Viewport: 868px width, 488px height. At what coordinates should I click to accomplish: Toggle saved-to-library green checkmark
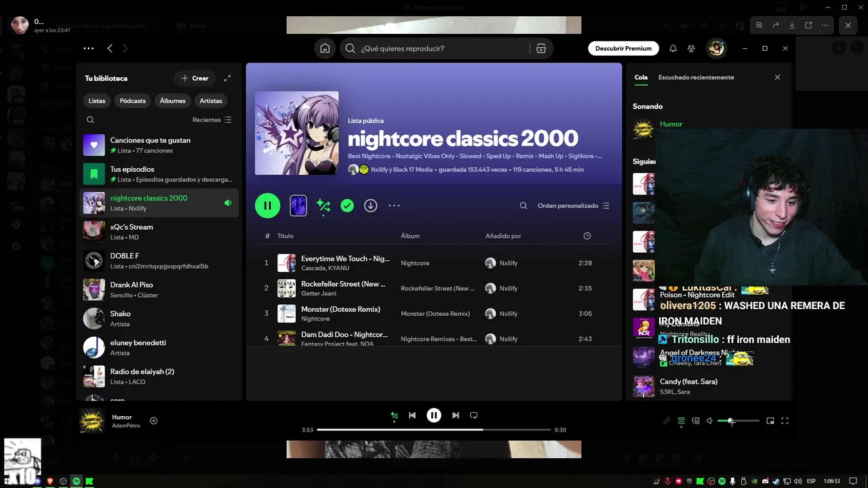coord(347,205)
